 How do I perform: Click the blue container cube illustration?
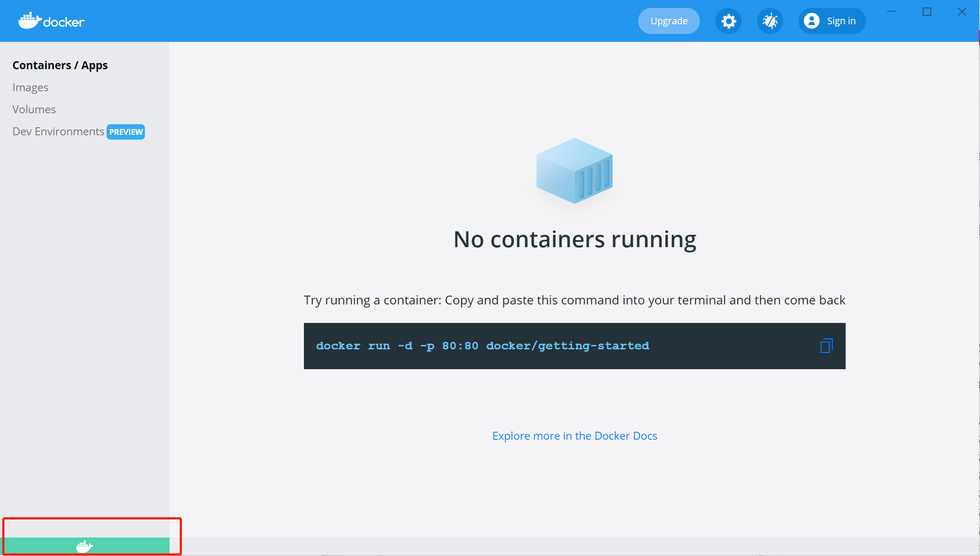coord(574,171)
